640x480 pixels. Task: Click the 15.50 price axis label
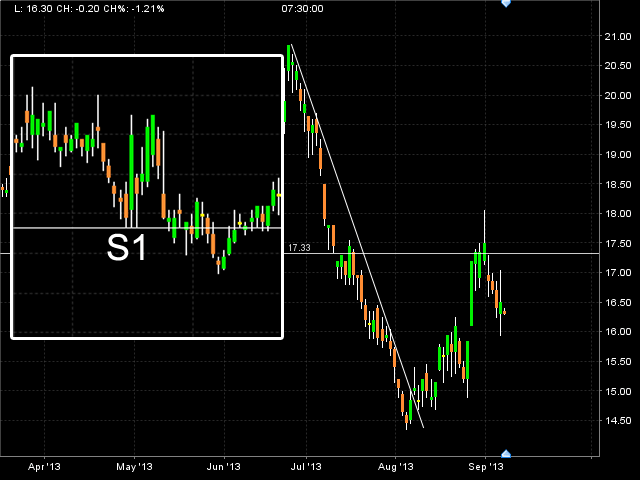[618, 362]
